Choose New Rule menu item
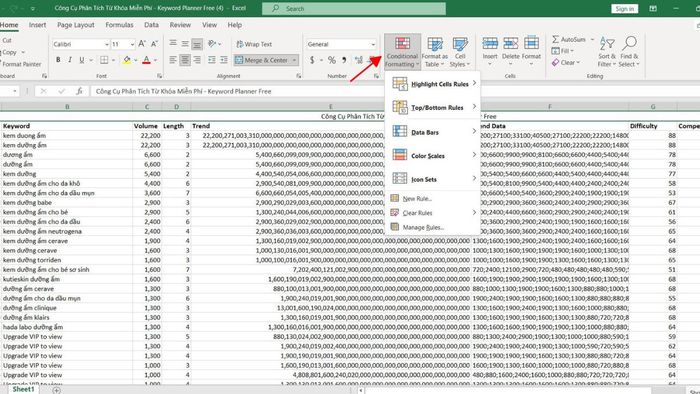This screenshot has width=700, height=394. pos(433,199)
